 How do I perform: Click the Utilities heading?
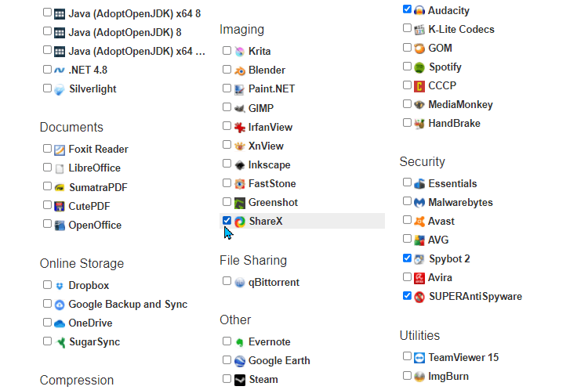[x=419, y=336]
